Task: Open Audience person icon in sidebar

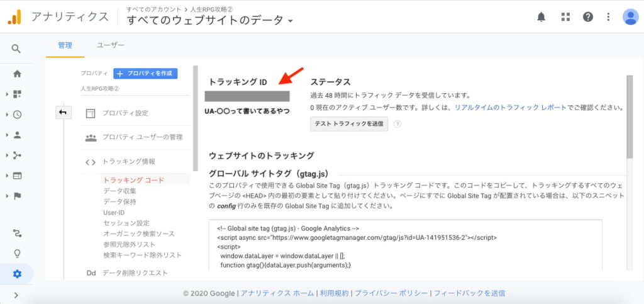Action: pos(17,135)
